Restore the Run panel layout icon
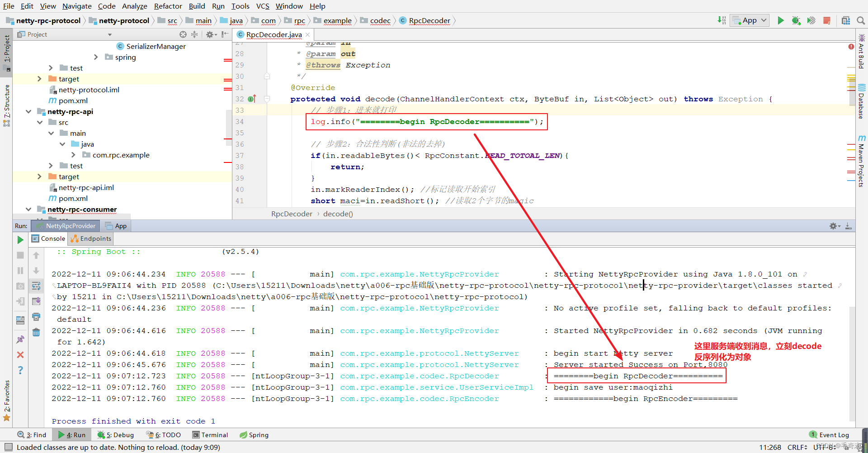 20,320
